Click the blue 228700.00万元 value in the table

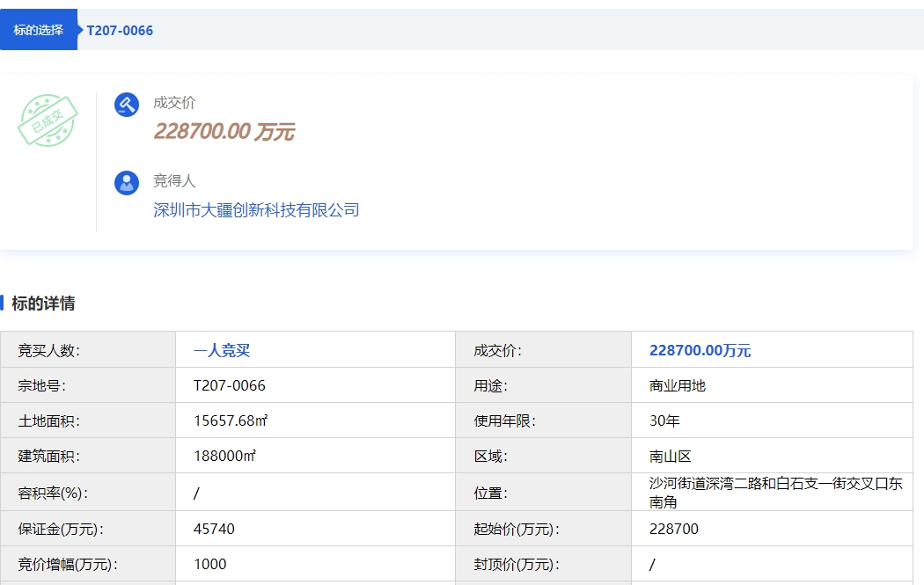point(700,350)
